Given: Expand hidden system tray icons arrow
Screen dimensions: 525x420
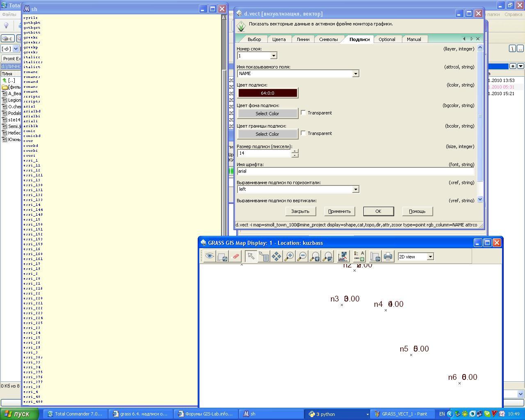Looking at the screenshot, I should click(450, 414).
